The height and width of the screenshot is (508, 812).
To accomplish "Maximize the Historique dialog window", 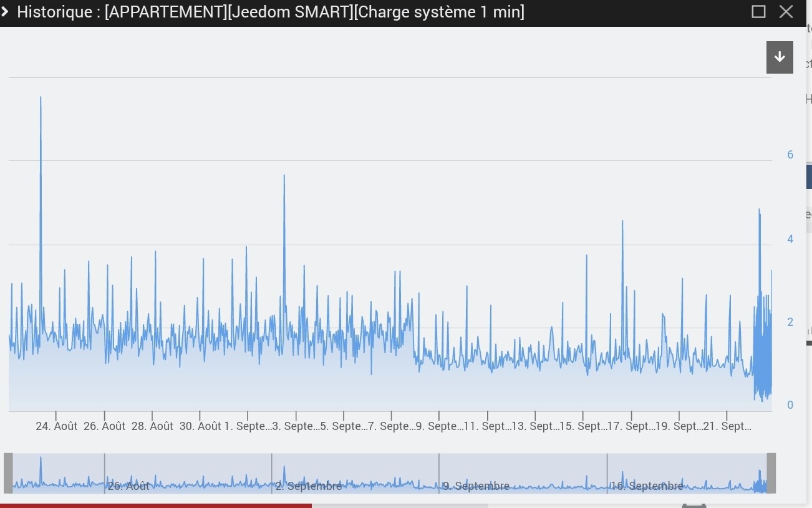I will pos(758,12).
